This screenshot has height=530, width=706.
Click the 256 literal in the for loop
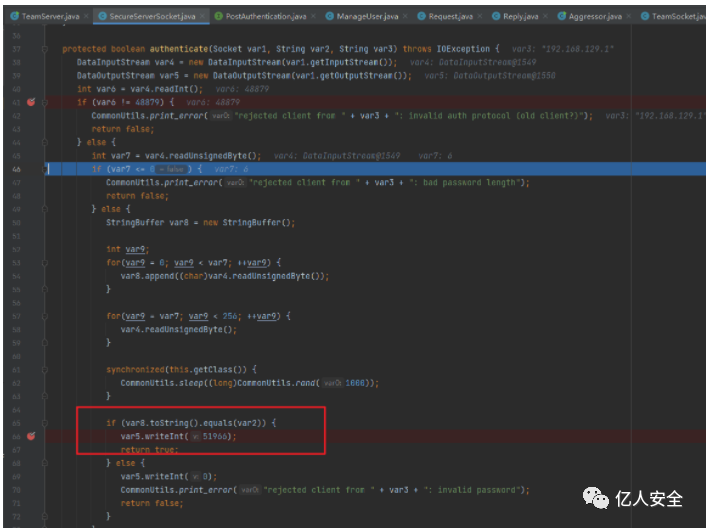230,316
